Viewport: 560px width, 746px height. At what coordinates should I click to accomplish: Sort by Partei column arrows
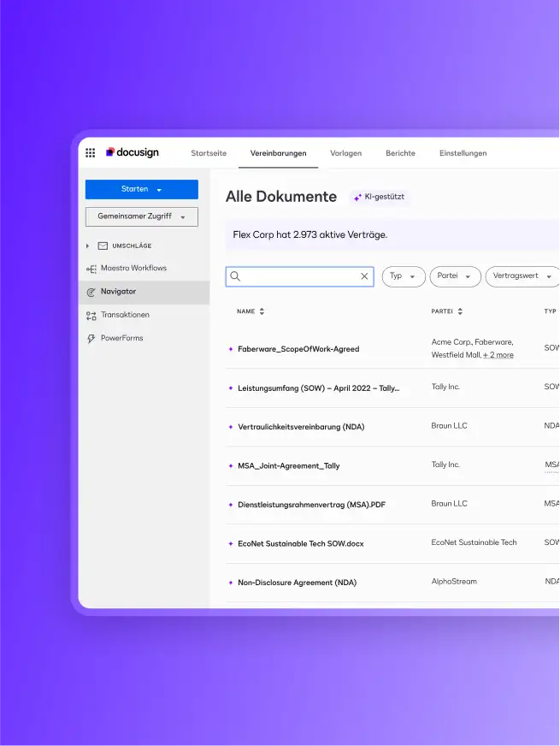460,311
